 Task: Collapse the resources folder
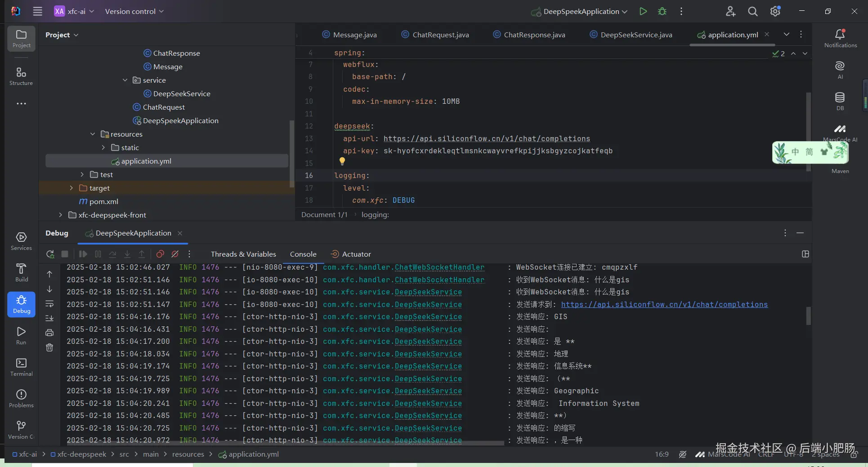click(93, 134)
